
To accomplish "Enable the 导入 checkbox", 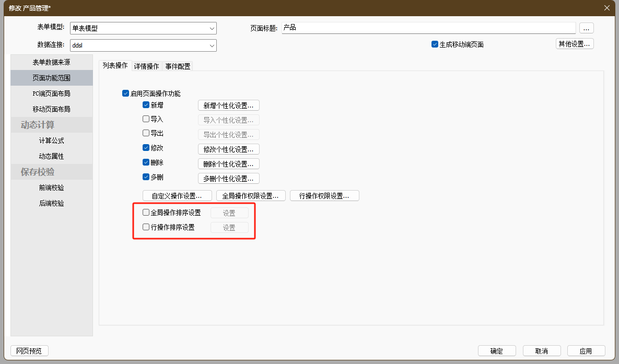I will click(146, 119).
